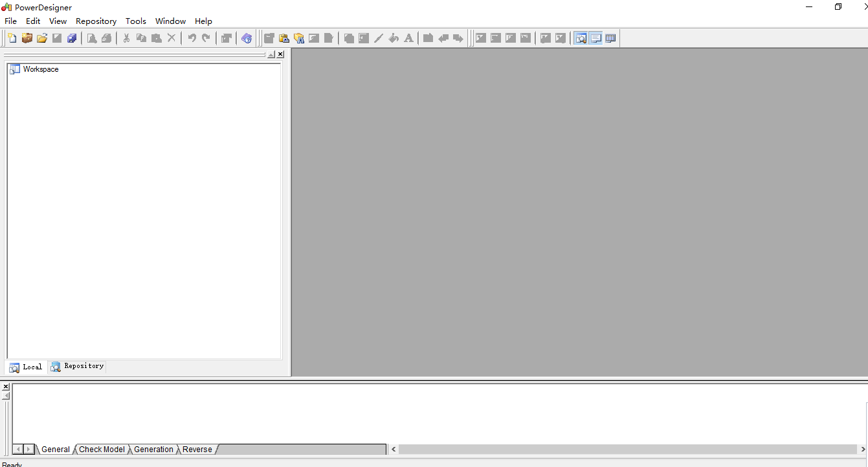Switch to the Repository browser tab
868x467 pixels.
[77, 366]
